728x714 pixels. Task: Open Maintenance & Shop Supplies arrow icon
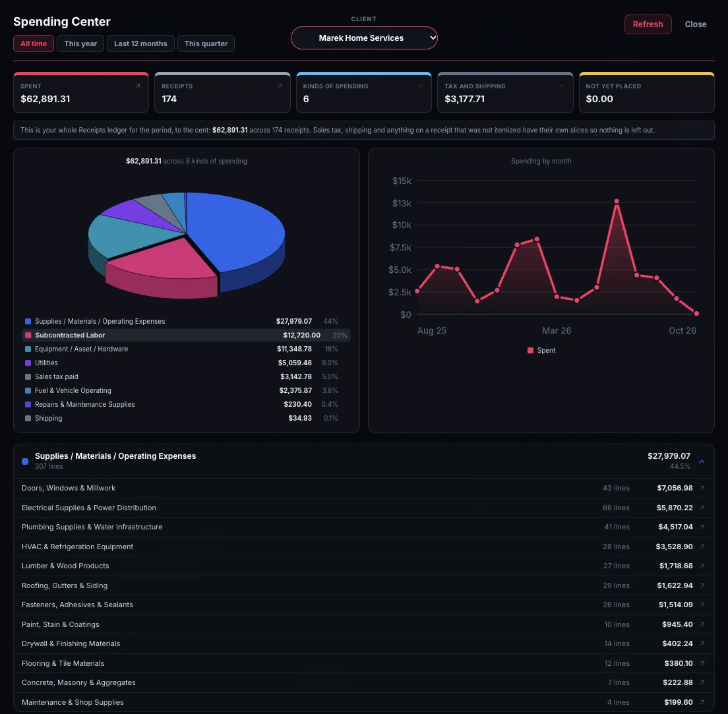point(702,703)
